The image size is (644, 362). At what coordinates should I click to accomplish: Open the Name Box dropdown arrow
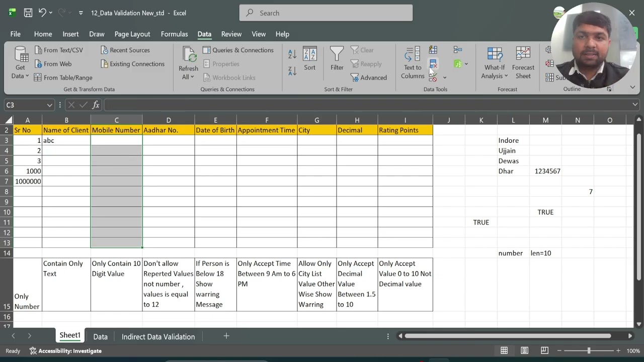point(49,105)
